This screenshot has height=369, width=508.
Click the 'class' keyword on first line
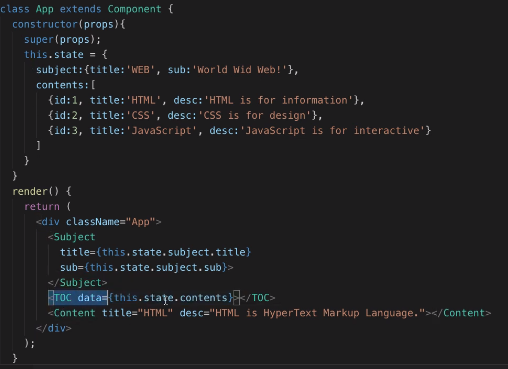click(x=15, y=9)
